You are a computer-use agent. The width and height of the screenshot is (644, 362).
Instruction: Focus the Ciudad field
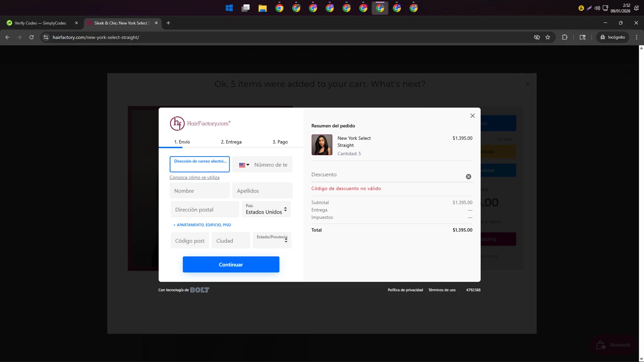point(231,241)
